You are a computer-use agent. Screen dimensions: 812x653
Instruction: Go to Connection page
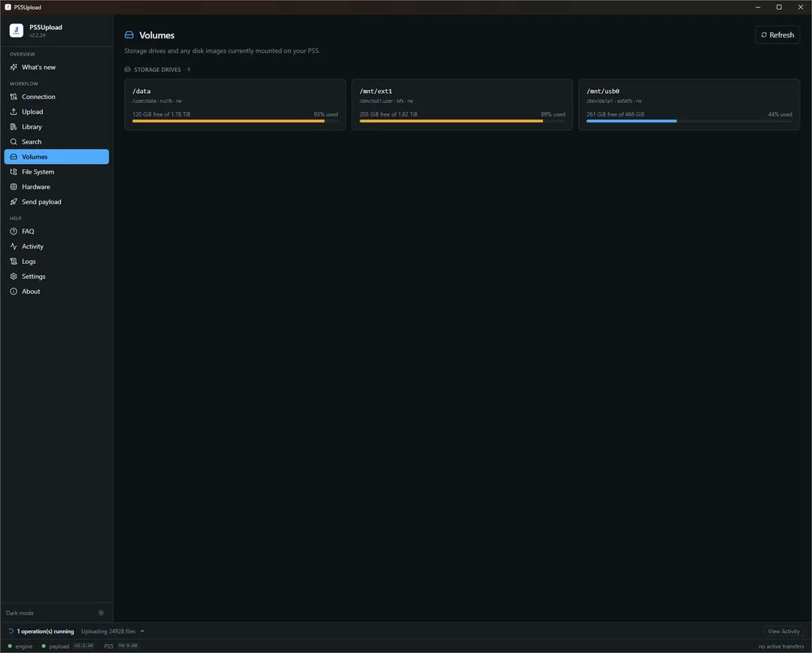tap(56, 97)
